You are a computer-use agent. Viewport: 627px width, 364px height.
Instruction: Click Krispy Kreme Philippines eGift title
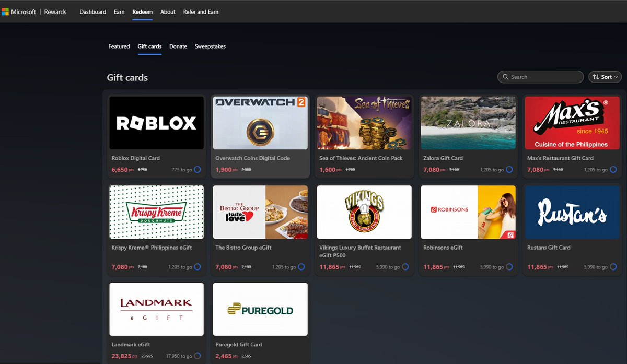[152, 248]
